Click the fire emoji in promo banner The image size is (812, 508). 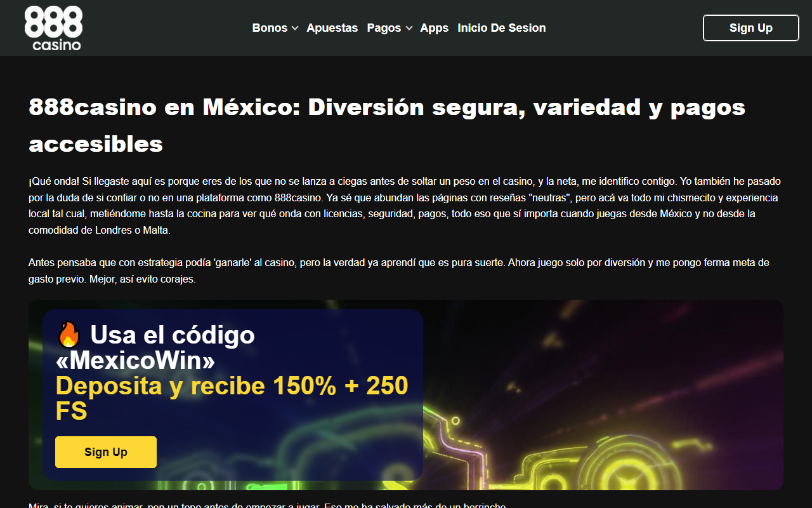point(69,335)
